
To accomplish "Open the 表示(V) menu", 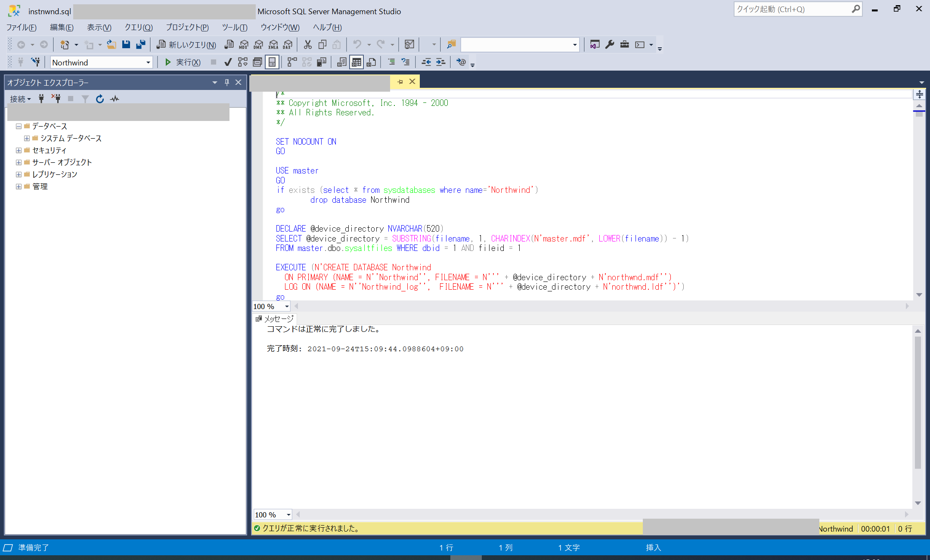I will click(x=99, y=28).
